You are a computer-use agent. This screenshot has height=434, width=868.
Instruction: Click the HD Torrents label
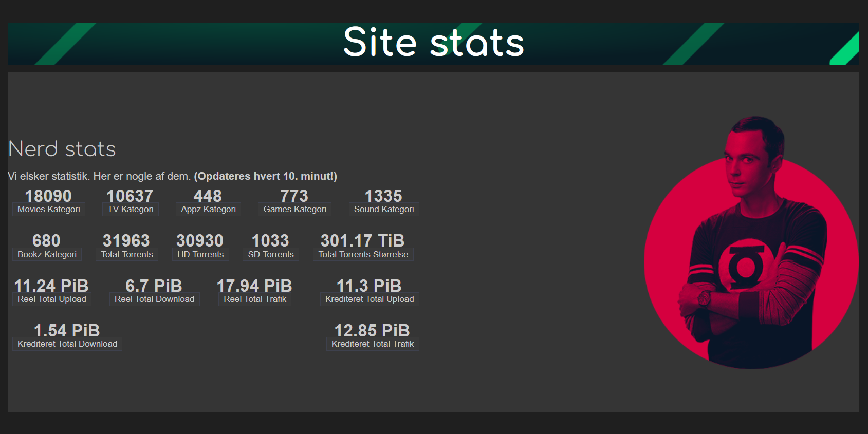[200, 254]
